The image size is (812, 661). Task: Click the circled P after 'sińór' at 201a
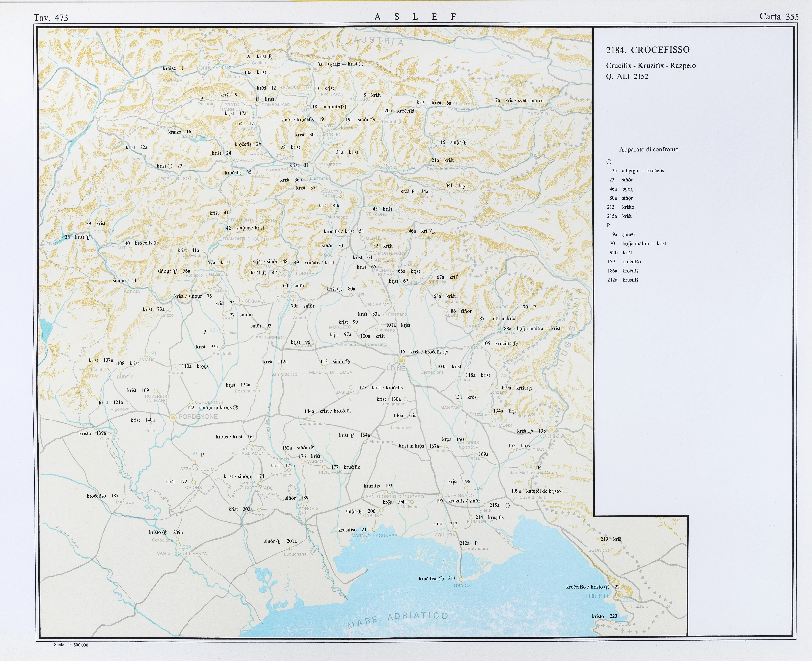[x=279, y=541]
